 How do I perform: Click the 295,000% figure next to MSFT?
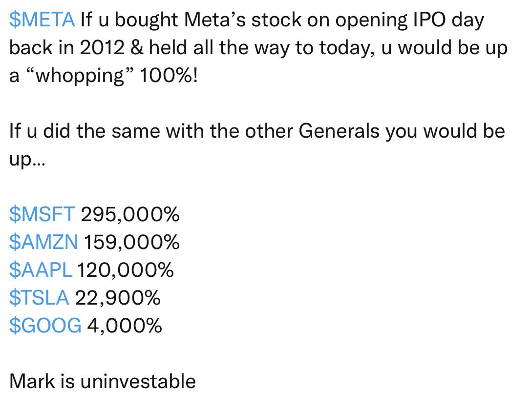click(x=130, y=214)
